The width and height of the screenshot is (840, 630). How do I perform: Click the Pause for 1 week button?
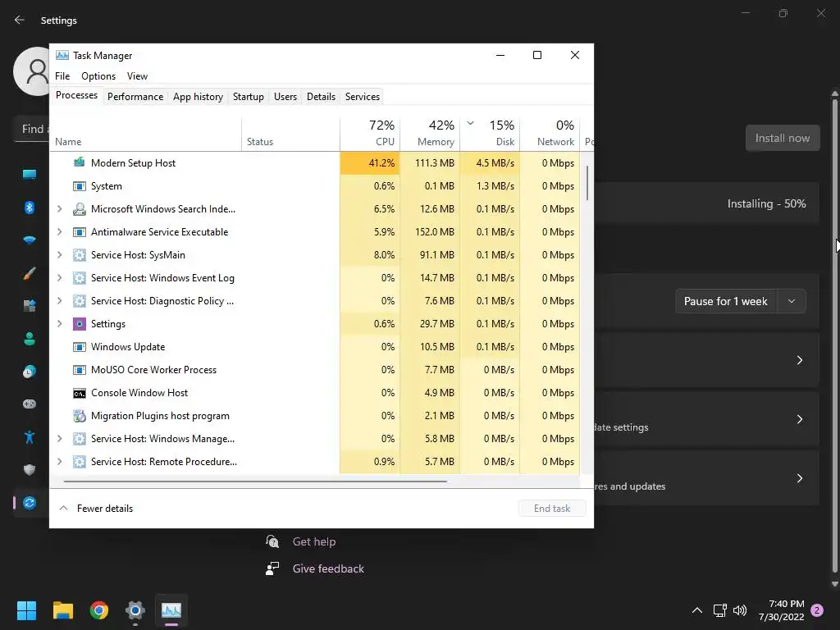pyautogui.click(x=726, y=301)
